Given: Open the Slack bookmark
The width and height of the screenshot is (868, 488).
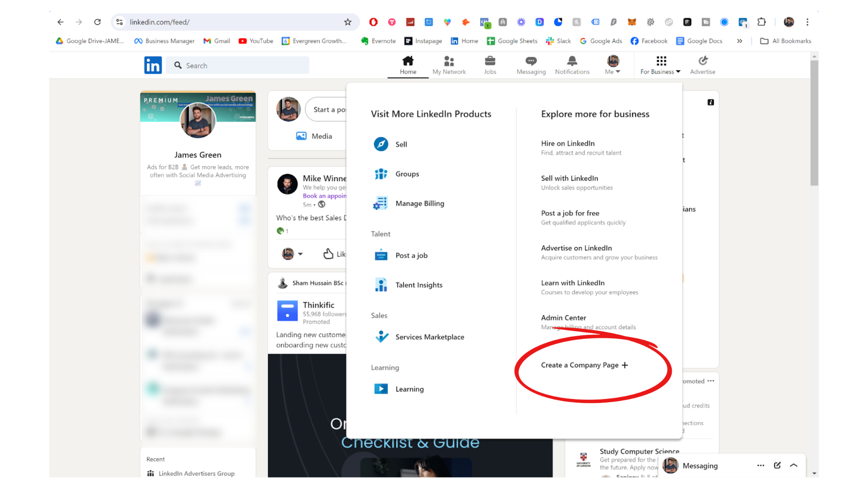Looking at the screenshot, I should (558, 41).
